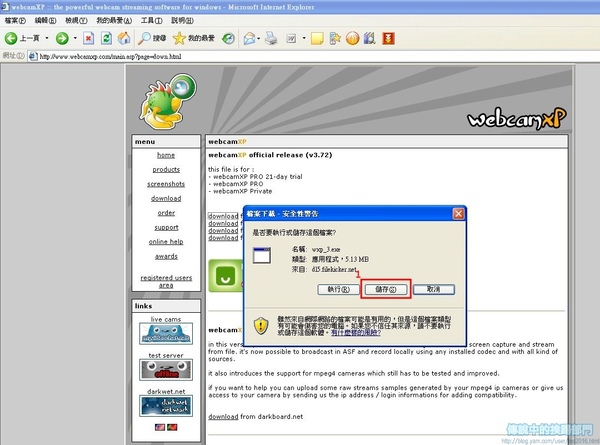The height and width of the screenshot is (445, 600).
Task: Expand the Edit toolbar button dropdown arrow
Action: tap(304, 38)
